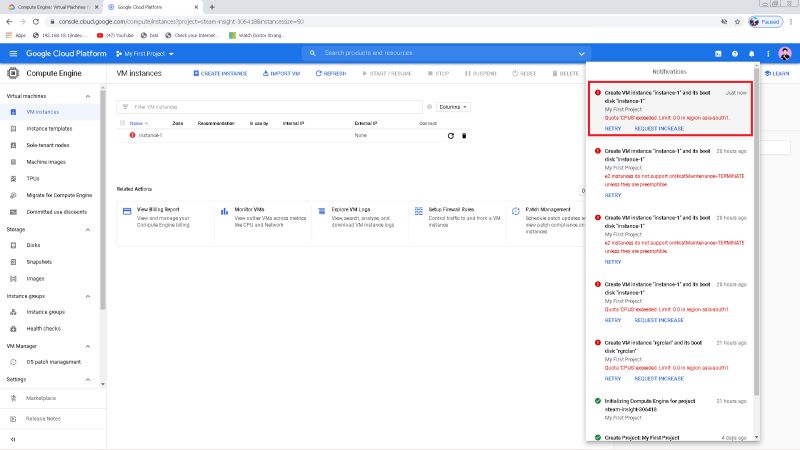Click the notifications bell icon
800x450 pixels.
tap(752, 54)
